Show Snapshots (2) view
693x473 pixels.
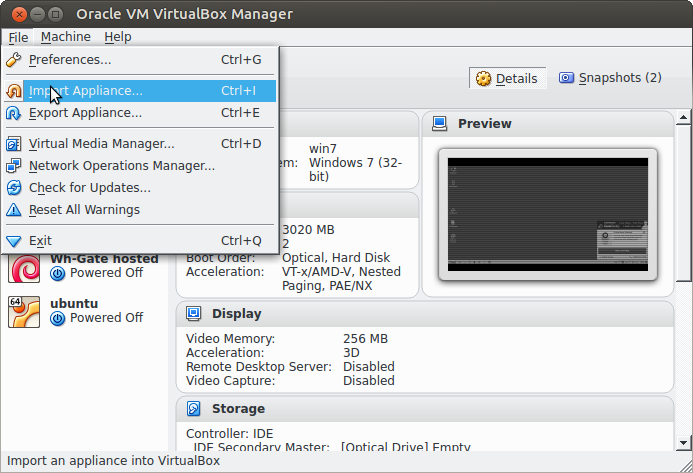(610, 78)
